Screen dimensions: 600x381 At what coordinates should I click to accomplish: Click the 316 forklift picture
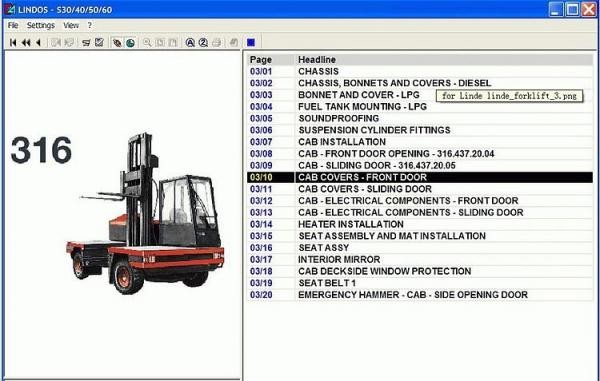click(145, 214)
